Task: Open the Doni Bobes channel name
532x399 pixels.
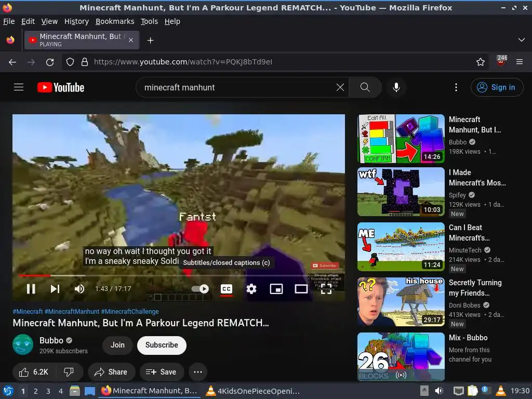Action: coord(464,305)
